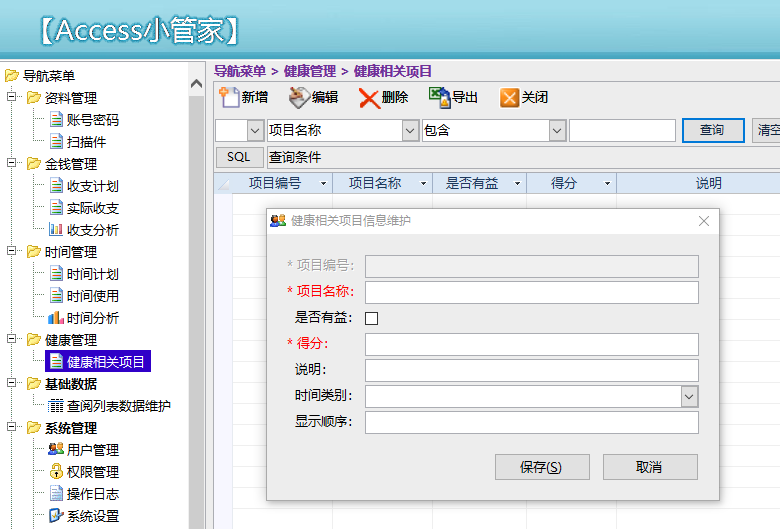Click the red X 删除 (delete) icon

tap(369, 98)
